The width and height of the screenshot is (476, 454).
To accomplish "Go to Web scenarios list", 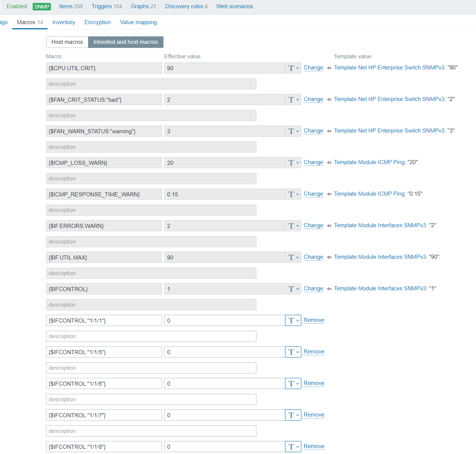I will 235,6.
